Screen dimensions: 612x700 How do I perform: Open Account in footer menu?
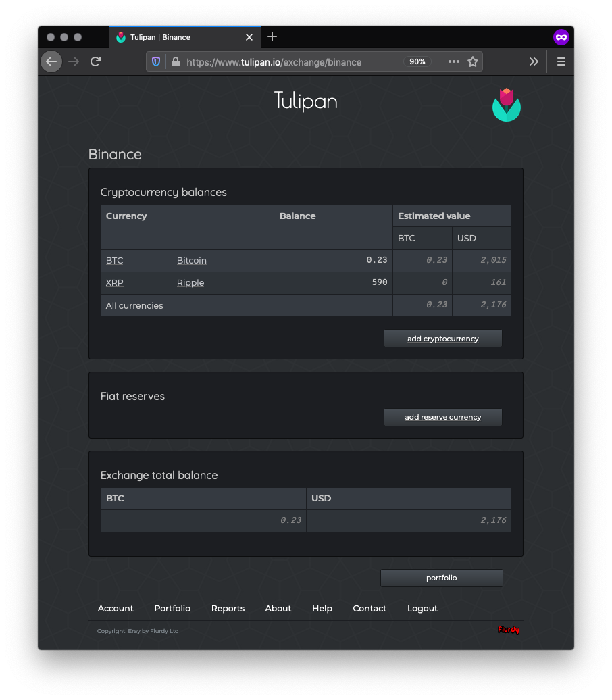(x=116, y=609)
